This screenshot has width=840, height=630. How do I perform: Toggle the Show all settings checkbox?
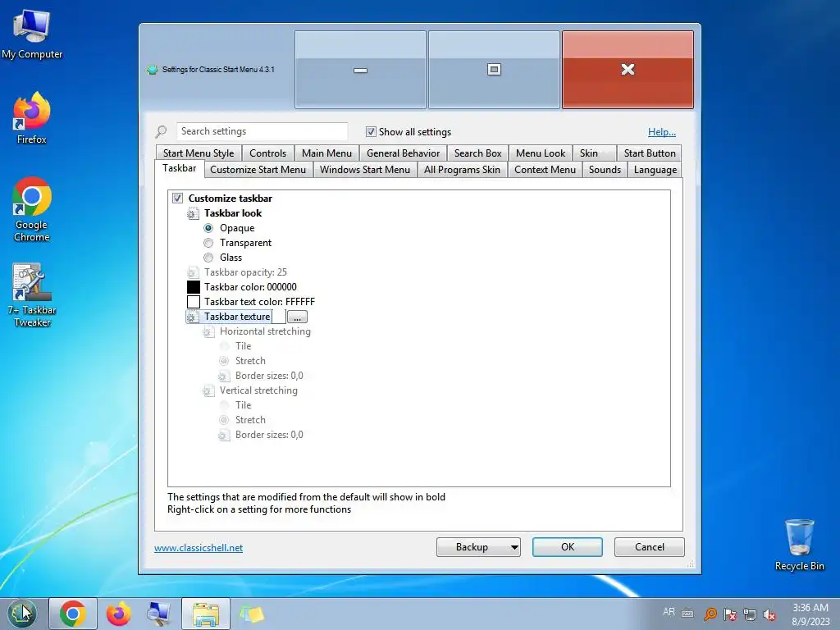(371, 132)
